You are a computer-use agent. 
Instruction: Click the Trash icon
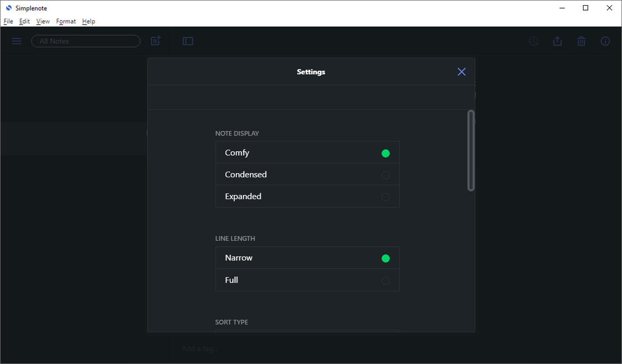pyautogui.click(x=581, y=41)
